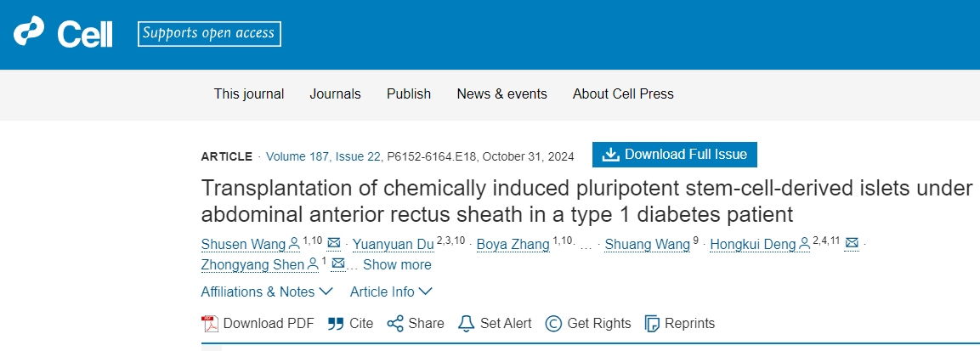Show more authors in the list
This screenshot has height=351, width=980.
tap(397, 264)
